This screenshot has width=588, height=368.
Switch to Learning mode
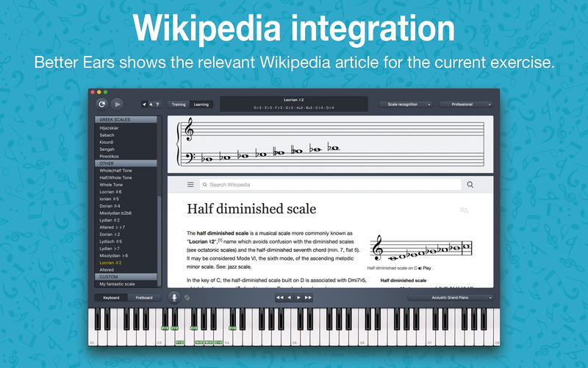pos(201,105)
